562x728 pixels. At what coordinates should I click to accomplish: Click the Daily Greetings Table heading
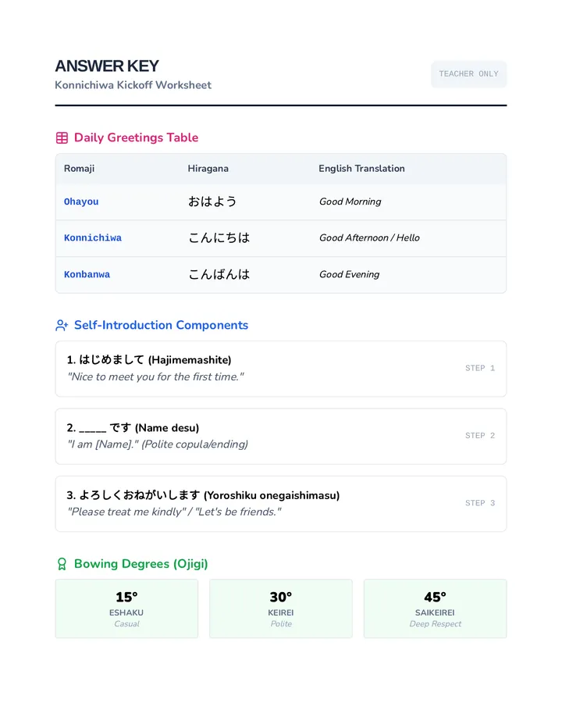click(x=136, y=137)
